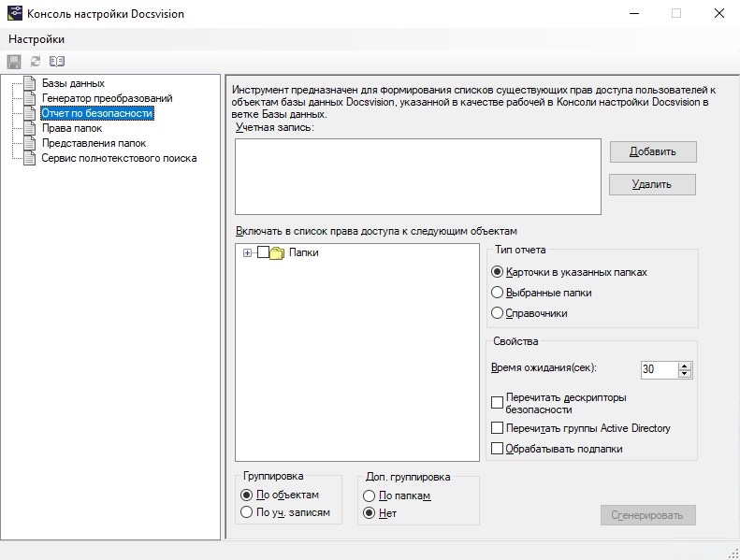Viewport: 740px width, 560px height.
Task: Choose grouping По уч. записям
Action: click(x=247, y=512)
